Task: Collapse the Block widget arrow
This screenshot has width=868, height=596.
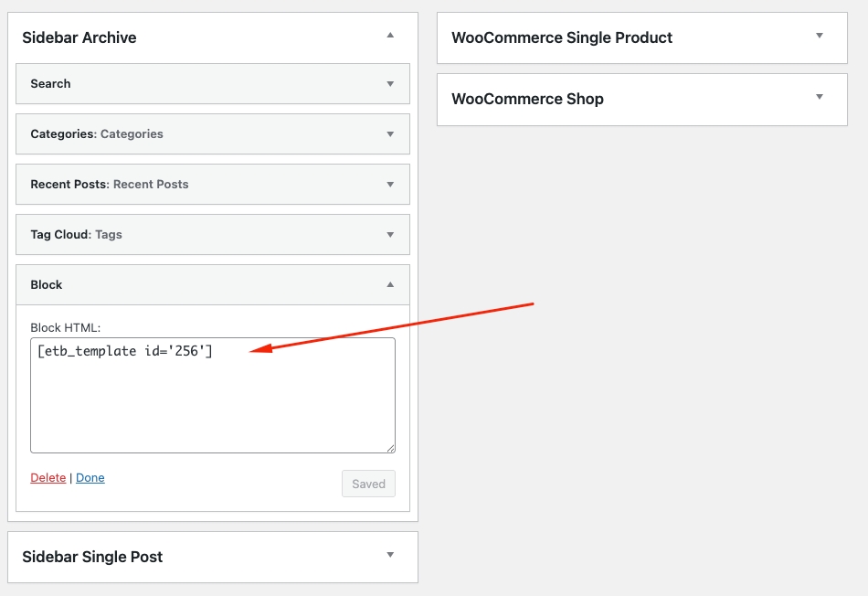Action: pyautogui.click(x=390, y=284)
